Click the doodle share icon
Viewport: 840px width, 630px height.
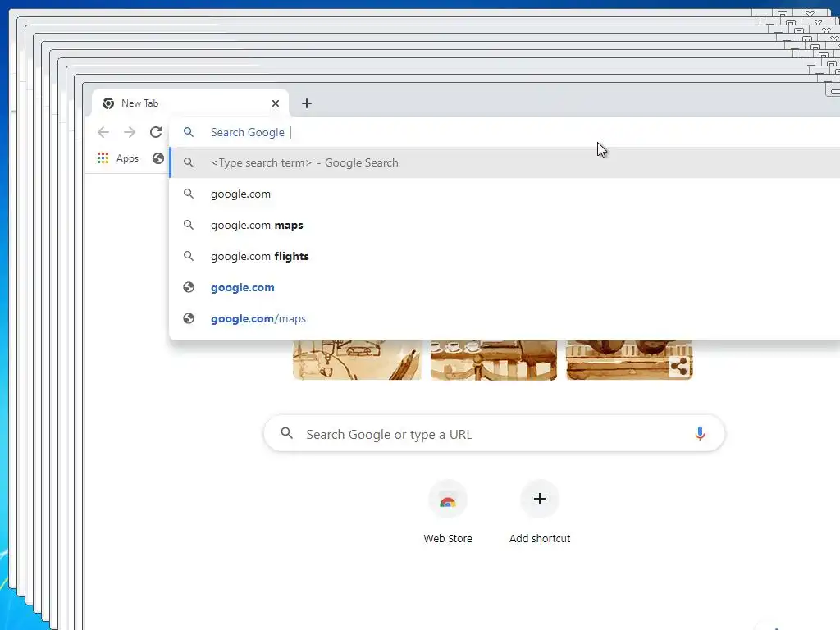pyautogui.click(x=678, y=367)
